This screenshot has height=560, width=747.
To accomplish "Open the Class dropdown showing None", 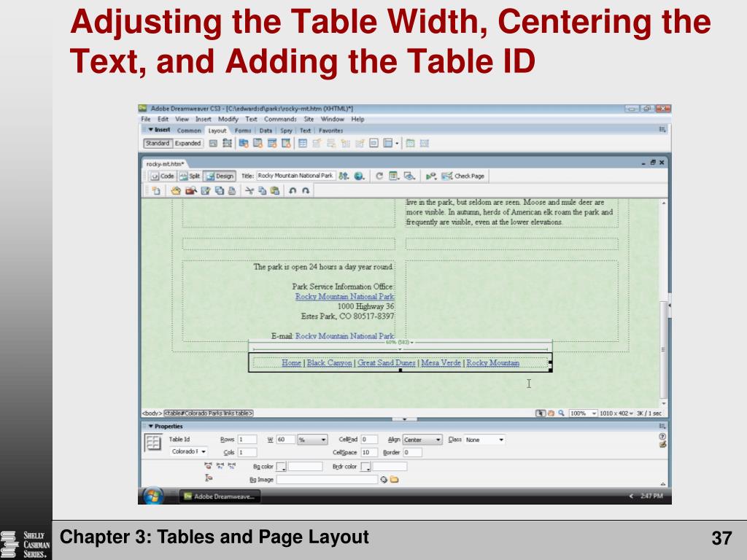I will 501,440.
